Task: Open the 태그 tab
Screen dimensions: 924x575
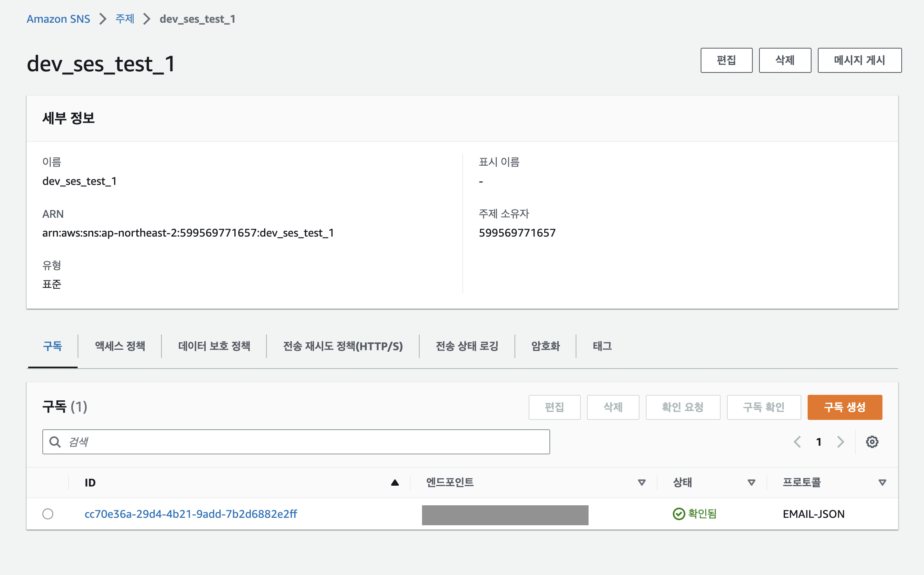Action: coord(602,346)
